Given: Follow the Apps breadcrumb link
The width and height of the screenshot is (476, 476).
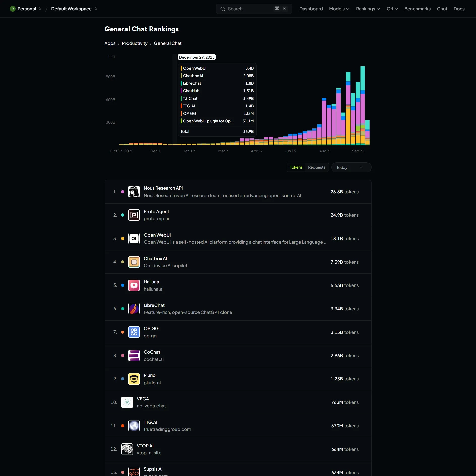Looking at the screenshot, I should [x=110, y=43].
